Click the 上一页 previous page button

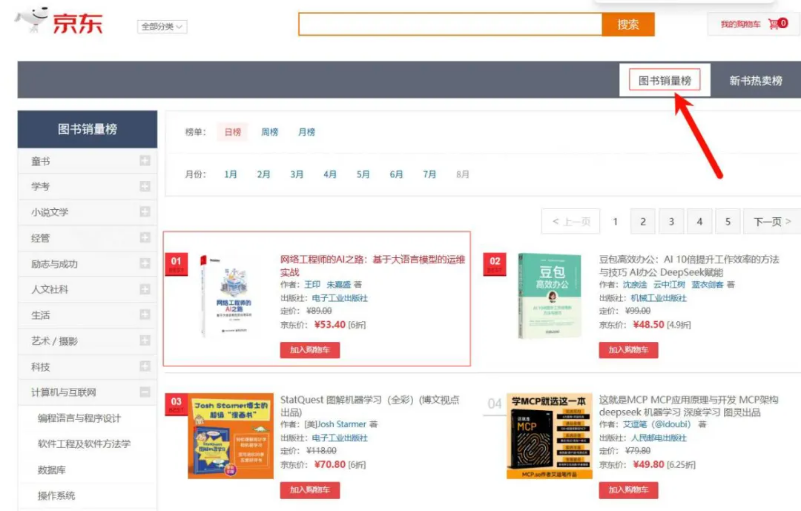click(x=571, y=221)
